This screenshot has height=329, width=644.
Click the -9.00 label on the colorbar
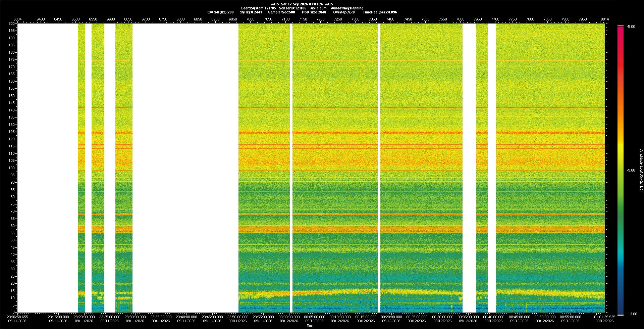click(x=631, y=171)
